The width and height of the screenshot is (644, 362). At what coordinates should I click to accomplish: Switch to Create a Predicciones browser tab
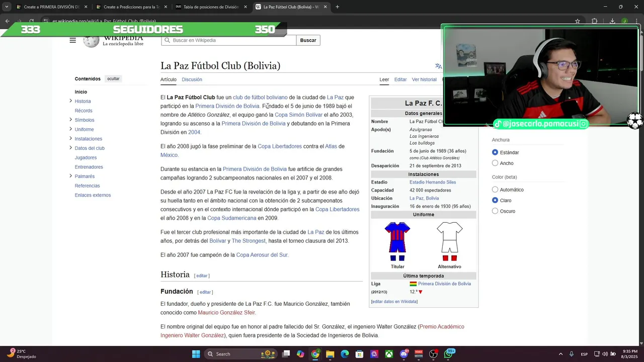132,7
